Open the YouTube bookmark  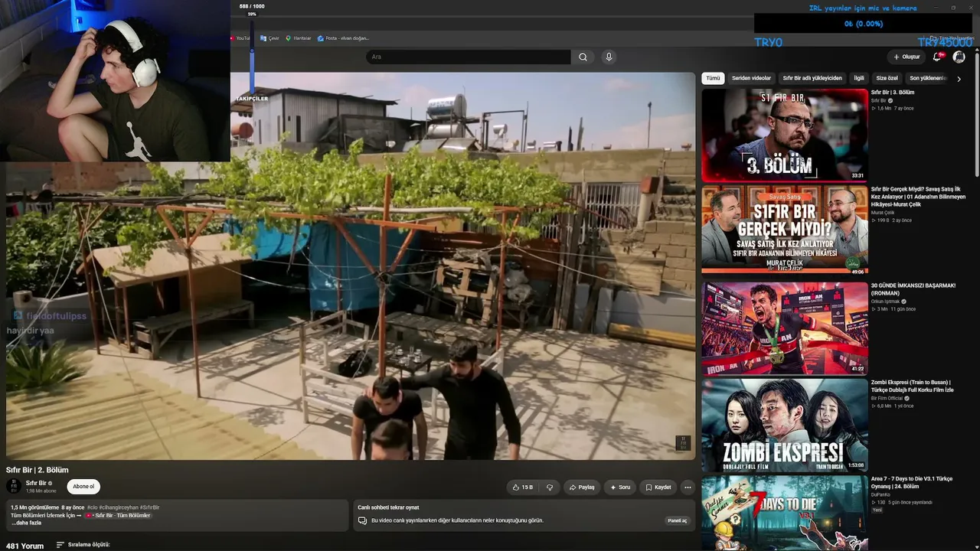point(240,38)
